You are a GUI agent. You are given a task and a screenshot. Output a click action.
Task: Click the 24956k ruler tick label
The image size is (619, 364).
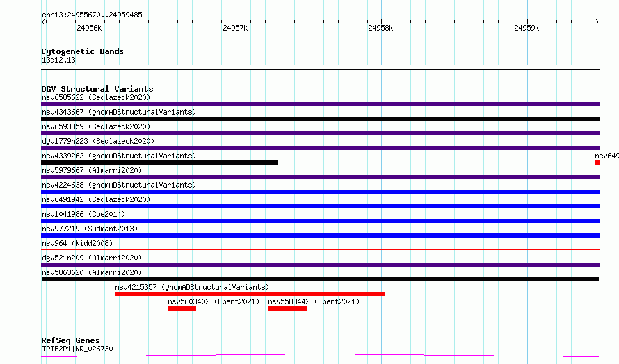pos(89,28)
